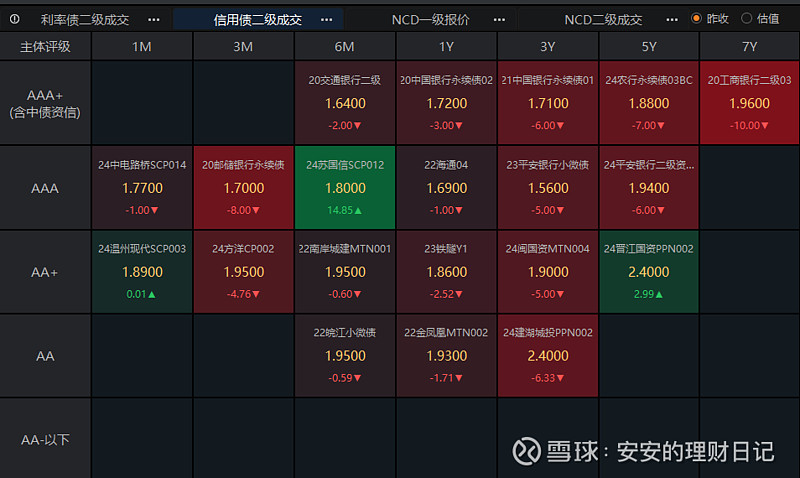
Task: Open the 24中电路桥SCP014 cell
Action: (x=142, y=188)
